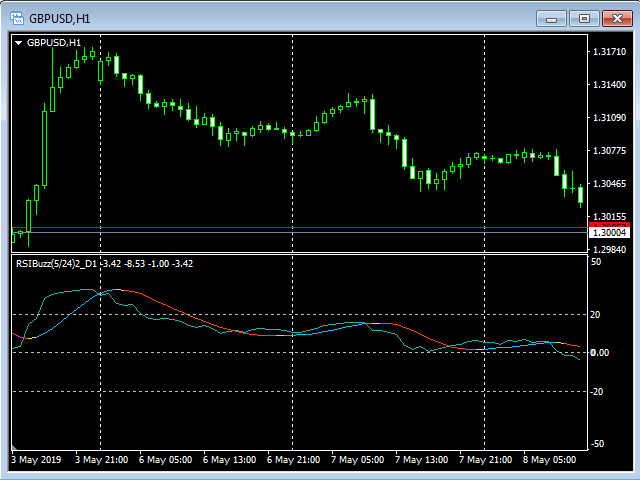640x480 pixels.
Task: Click the 8 May 05:00 time label
Action: tap(549, 460)
